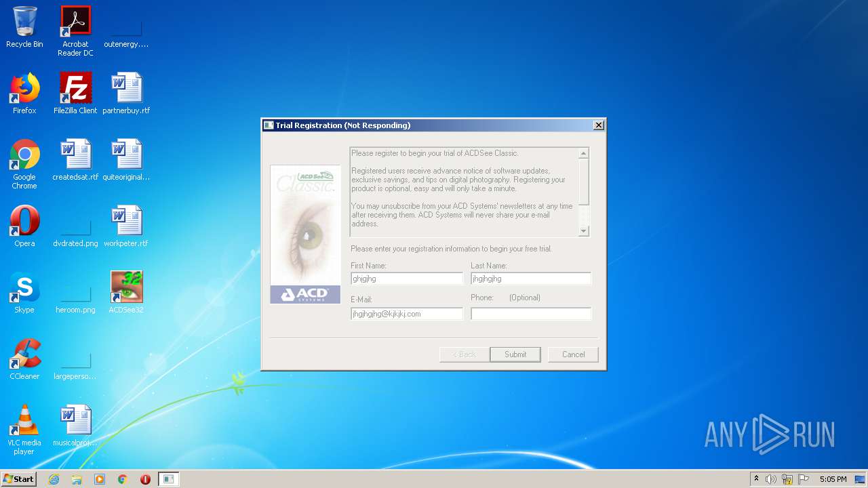The width and height of the screenshot is (868, 488).
Task: Open Internet Explorer from taskbar
Action: pos(54,479)
